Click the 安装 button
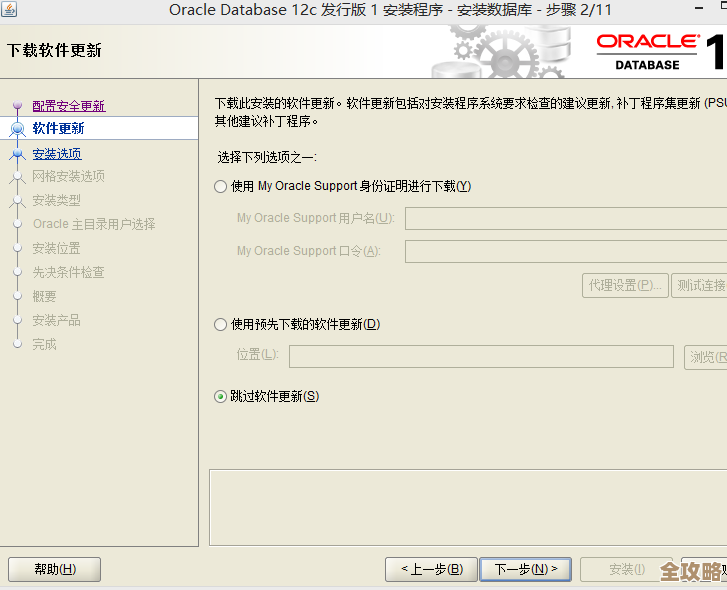This screenshot has height=590, width=727. click(x=626, y=569)
